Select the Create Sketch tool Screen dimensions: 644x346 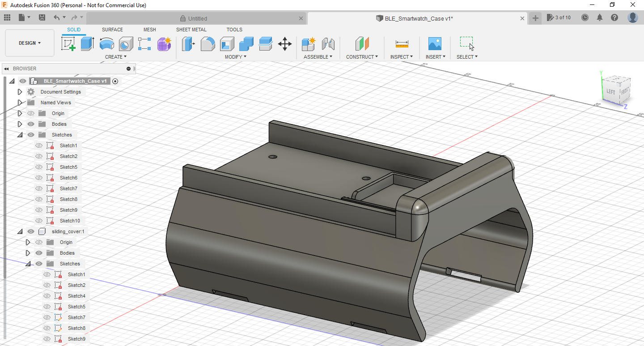pyautogui.click(x=68, y=44)
